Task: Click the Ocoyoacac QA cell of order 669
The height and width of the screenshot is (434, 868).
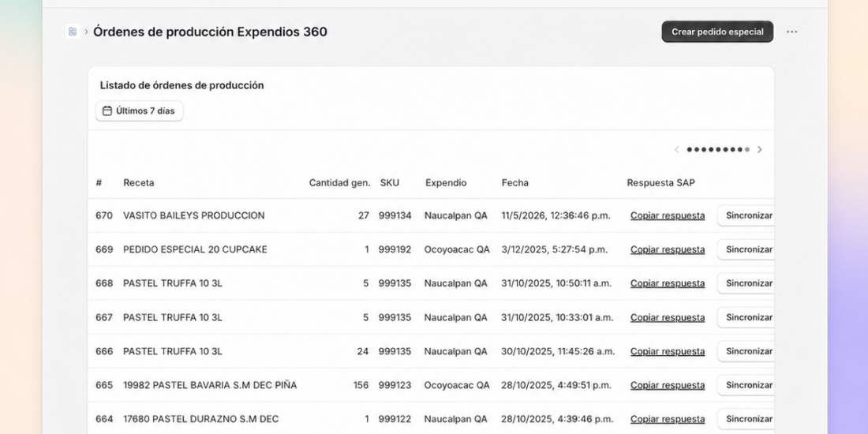Action: click(457, 249)
